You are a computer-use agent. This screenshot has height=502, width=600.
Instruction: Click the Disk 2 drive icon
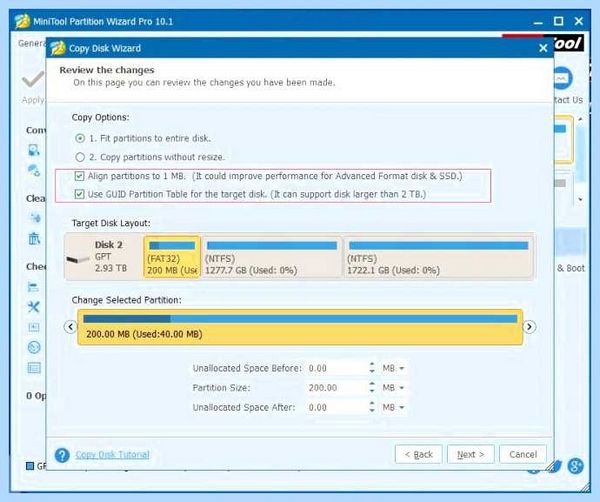78,259
